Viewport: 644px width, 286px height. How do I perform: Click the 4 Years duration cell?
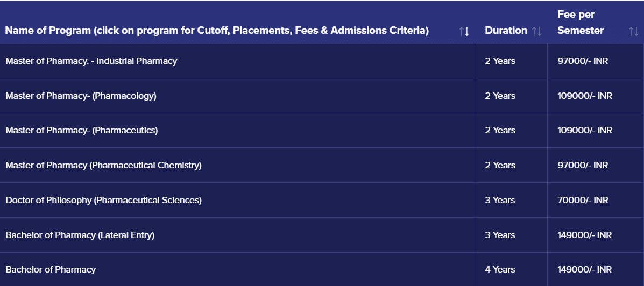(500, 269)
